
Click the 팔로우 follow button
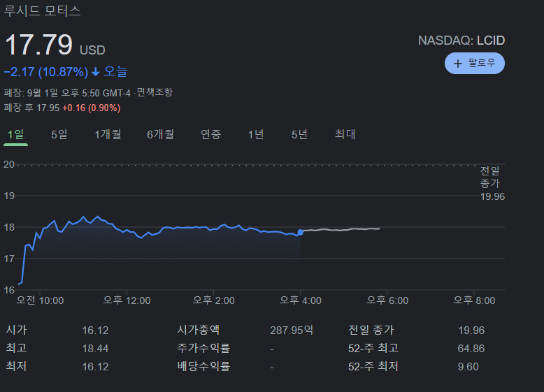(474, 63)
